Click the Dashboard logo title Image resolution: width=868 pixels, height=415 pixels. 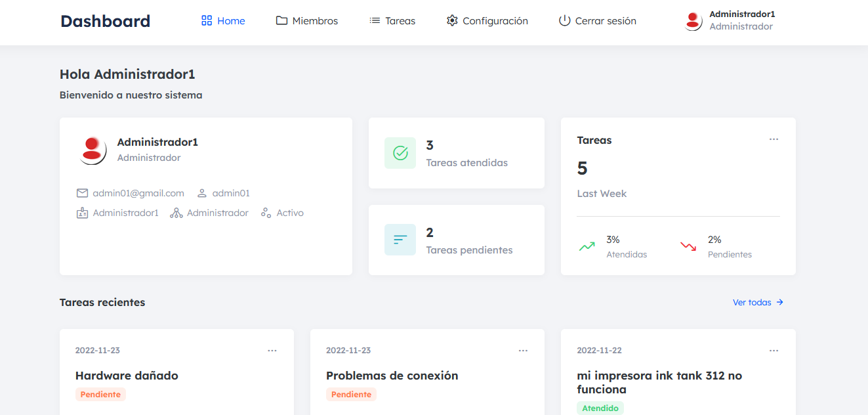(105, 21)
